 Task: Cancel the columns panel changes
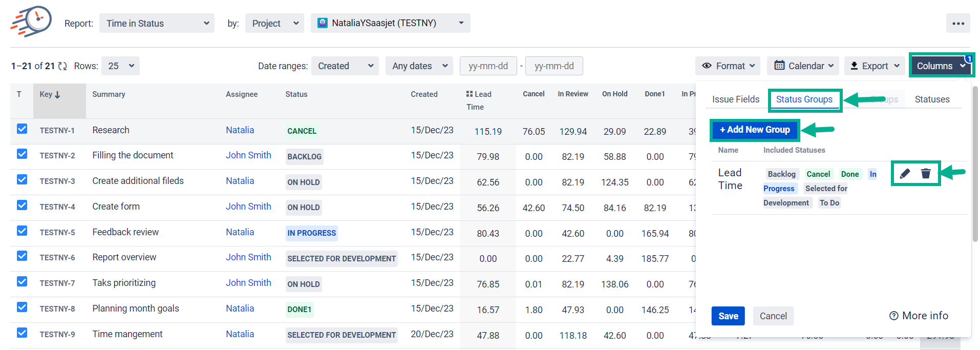click(773, 316)
